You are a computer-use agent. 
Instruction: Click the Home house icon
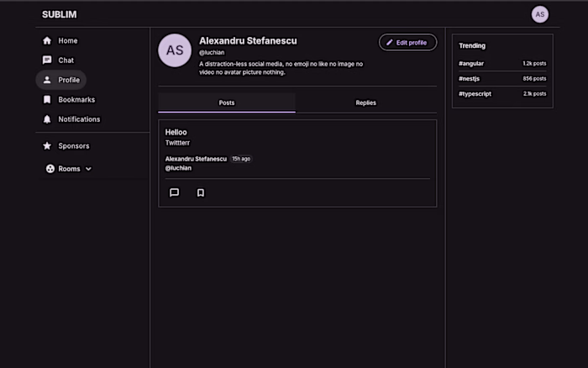47,40
